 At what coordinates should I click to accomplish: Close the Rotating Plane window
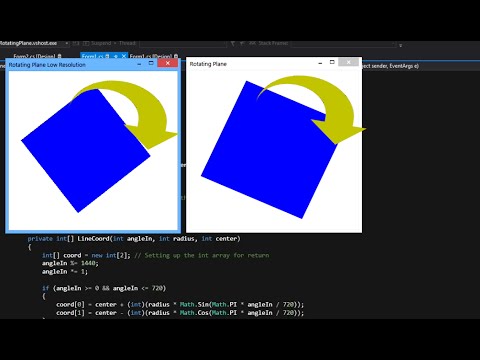coord(348,62)
